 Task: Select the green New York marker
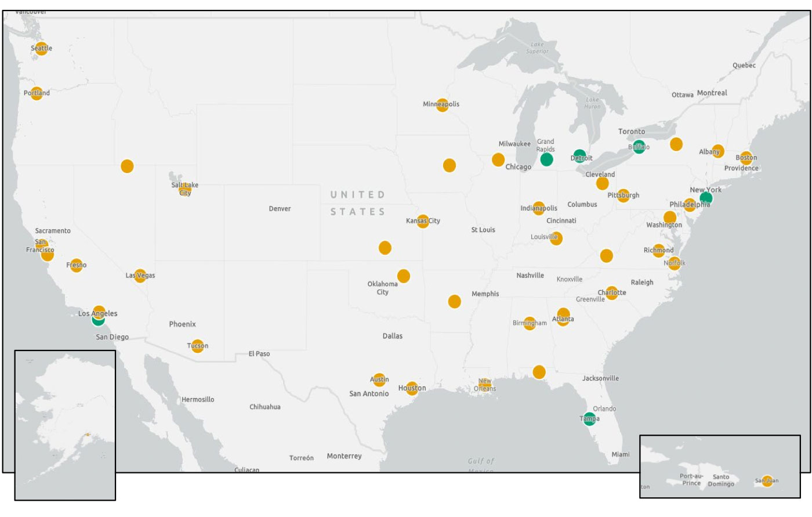(706, 198)
